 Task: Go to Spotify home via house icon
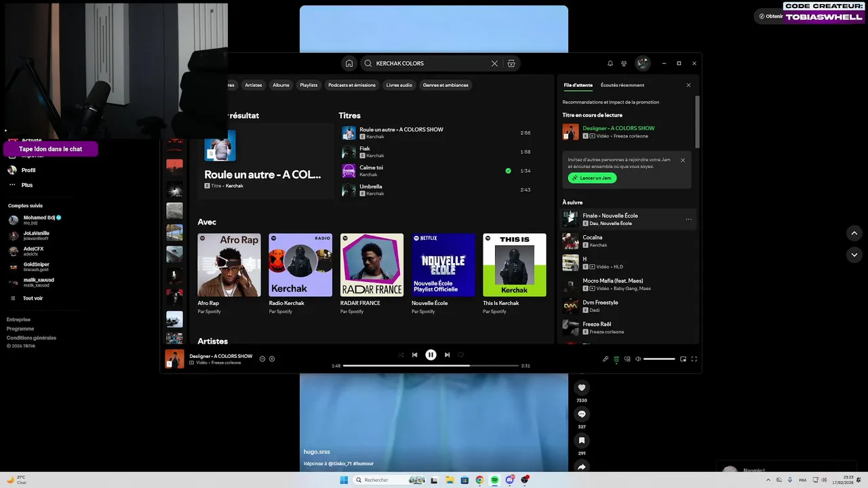[349, 63]
